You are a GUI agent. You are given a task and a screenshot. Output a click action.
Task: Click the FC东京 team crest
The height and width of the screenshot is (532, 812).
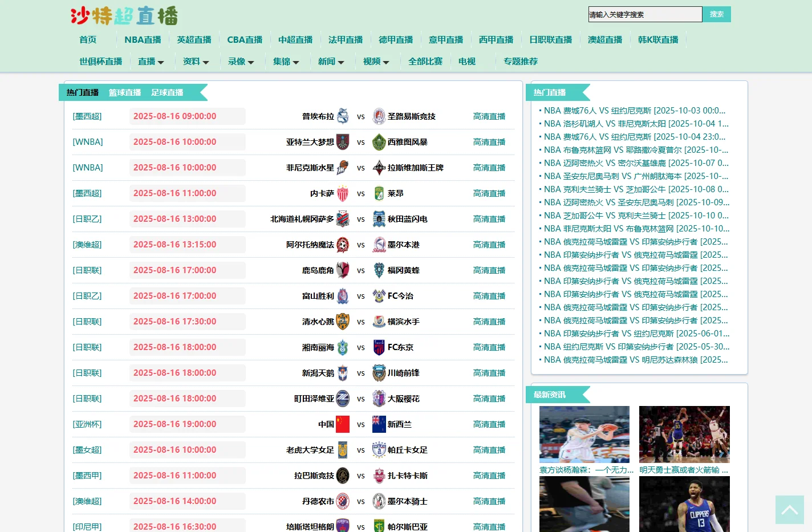[x=379, y=347]
